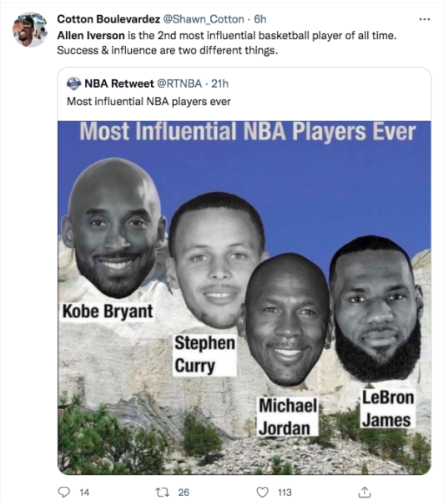Screen dimensions: 448x501
Task: Open the quoted tweet text "Most influential NBA players ever"
Action: (x=148, y=102)
